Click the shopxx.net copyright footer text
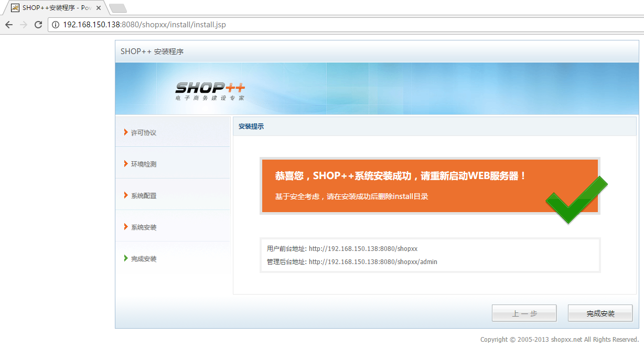 560,340
